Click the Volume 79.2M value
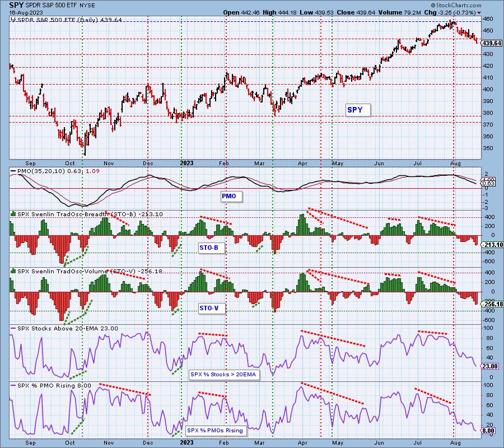The height and width of the screenshot is (448, 504). (399, 12)
